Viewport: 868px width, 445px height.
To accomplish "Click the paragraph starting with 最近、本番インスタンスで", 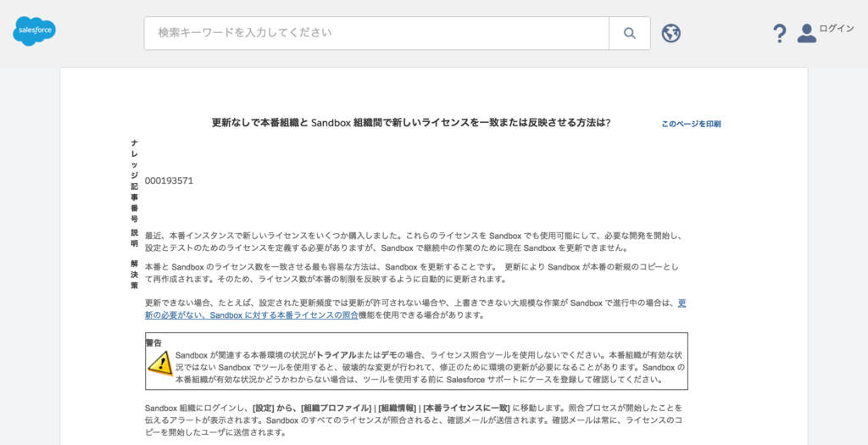I will click(x=413, y=242).
